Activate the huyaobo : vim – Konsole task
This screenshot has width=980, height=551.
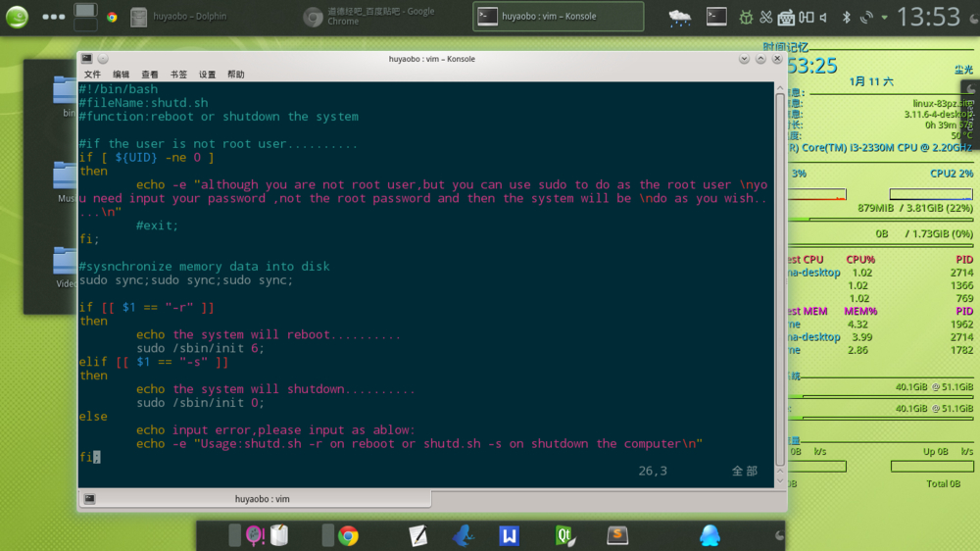pos(559,17)
